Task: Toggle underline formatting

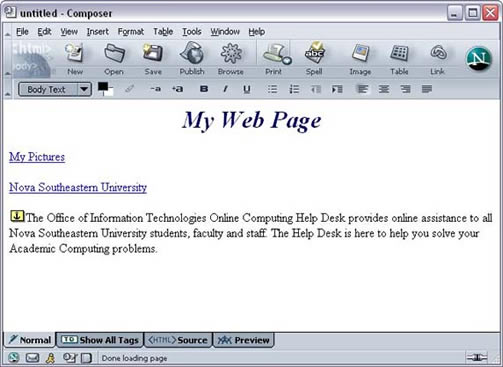Action: click(x=247, y=89)
